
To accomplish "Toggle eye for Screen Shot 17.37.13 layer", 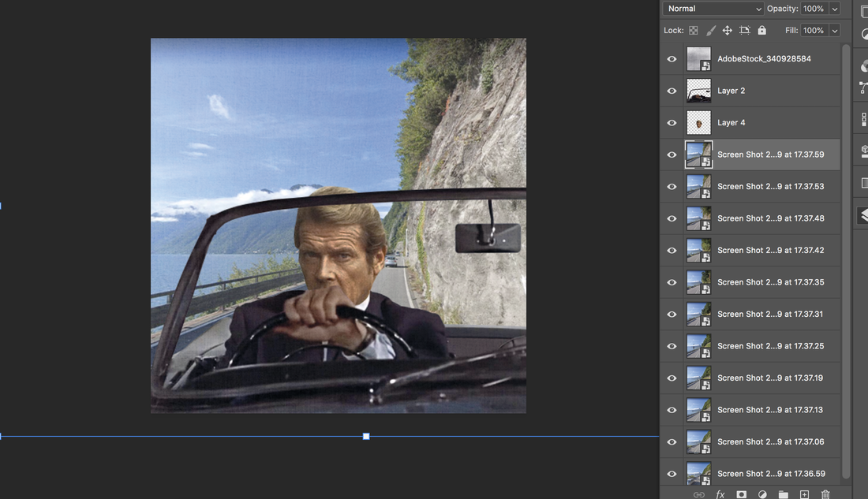I will (672, 410).
